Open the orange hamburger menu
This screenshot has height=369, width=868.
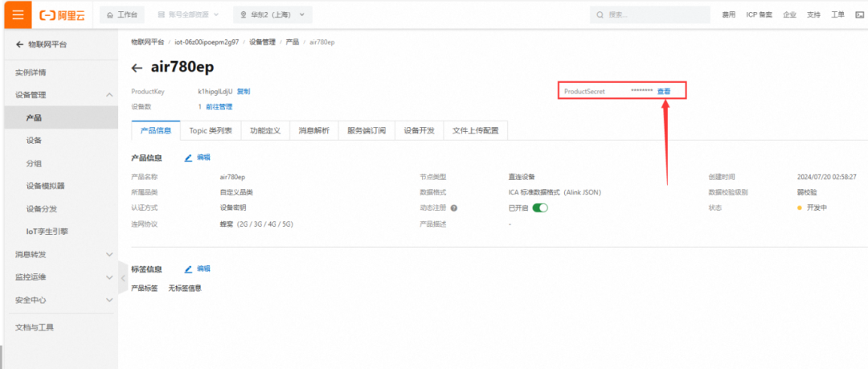pos(18,14)
